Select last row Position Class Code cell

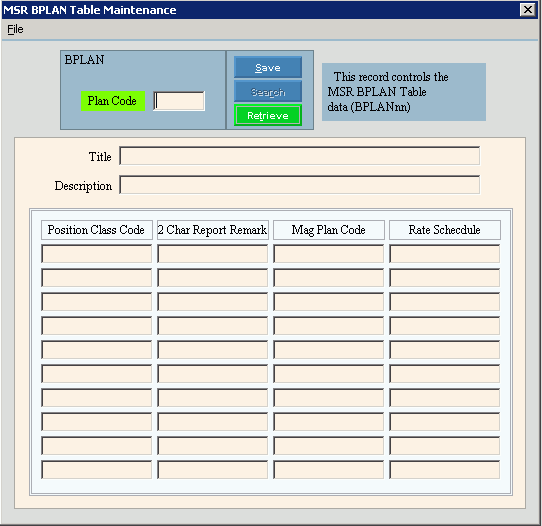(96, 470)
